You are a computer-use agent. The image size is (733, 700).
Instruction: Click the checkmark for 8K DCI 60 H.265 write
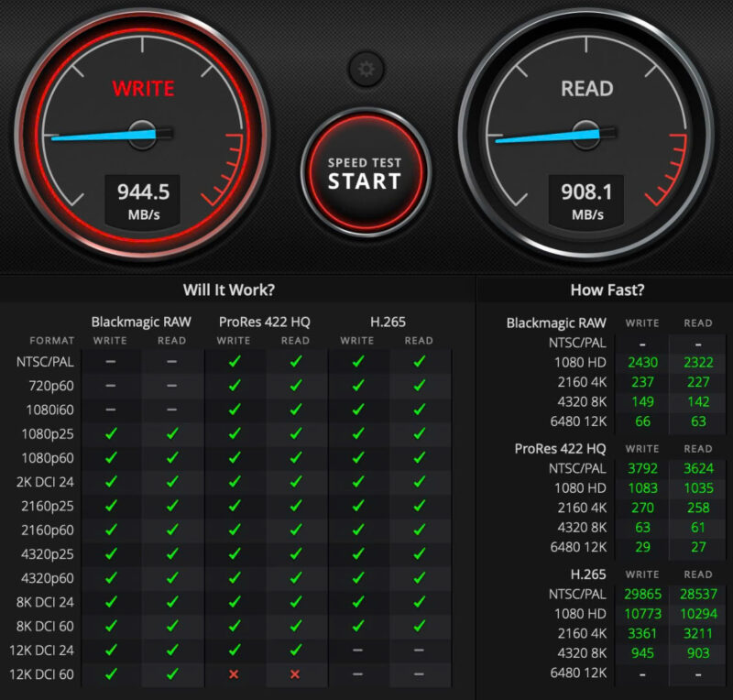pyautogui.click(x=358, y=626)
